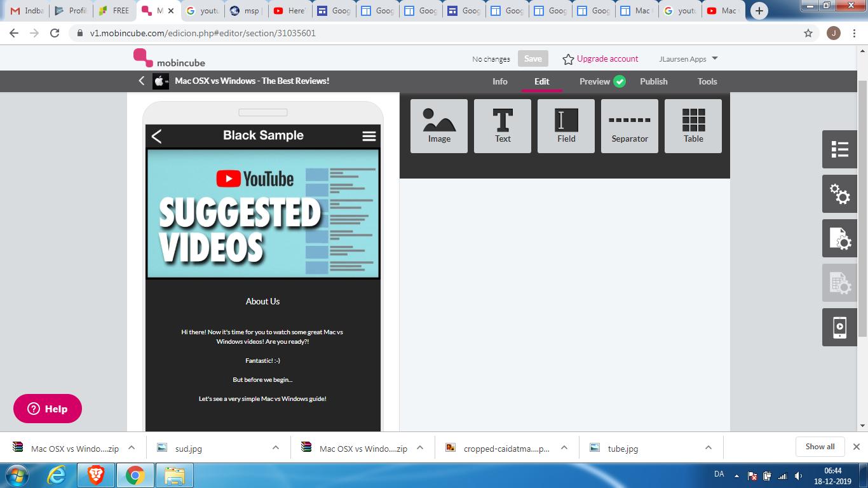Expand the JLaursen Apps account dropdown

(688, 58)
